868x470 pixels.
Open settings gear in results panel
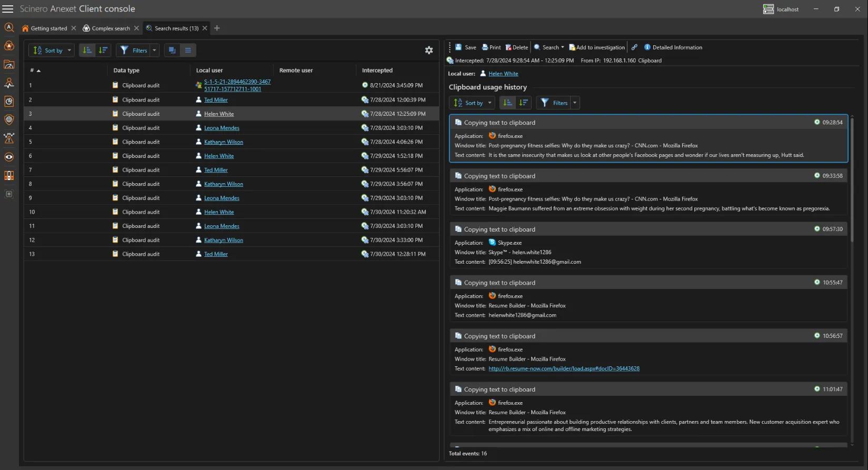click(429, 50)
